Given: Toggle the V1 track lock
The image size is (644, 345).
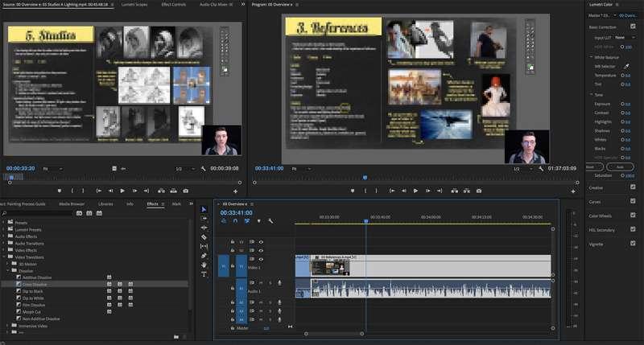Looking at the screenshot, I should [233, 266].
